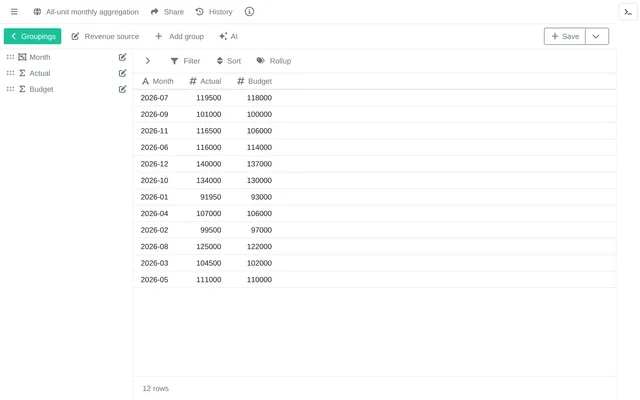Click the sigma icon next to Actual
This screenshot has width=640, height=400.
(22, 73)
